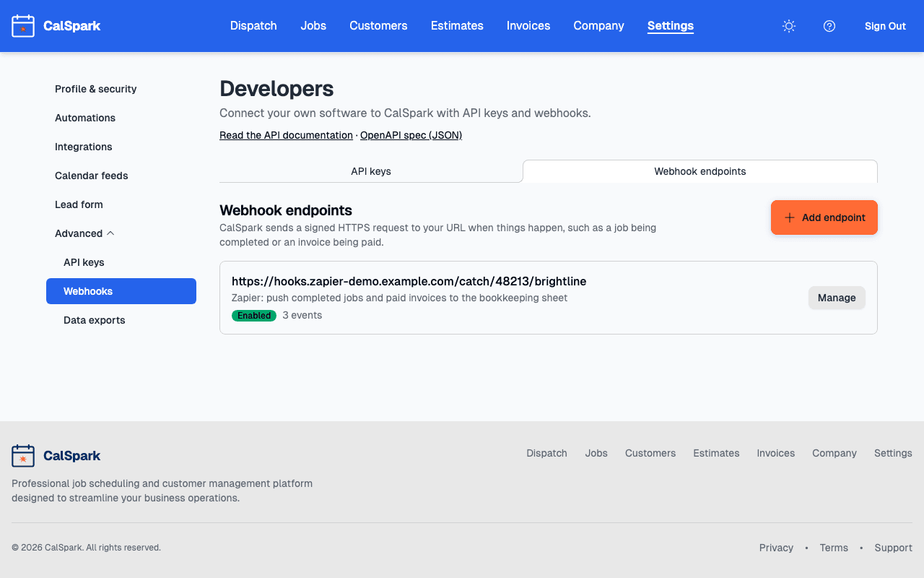The height and width of the screenshot is (578, 924).
Task: Click the hooks.zapier-demo endpoint URL
Action: point(409,281)
